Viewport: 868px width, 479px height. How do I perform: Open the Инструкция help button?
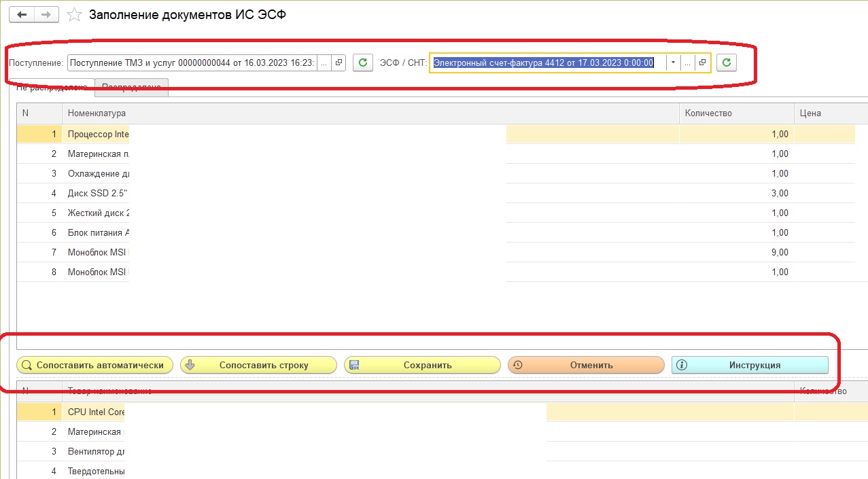click(x=750, y=365)
